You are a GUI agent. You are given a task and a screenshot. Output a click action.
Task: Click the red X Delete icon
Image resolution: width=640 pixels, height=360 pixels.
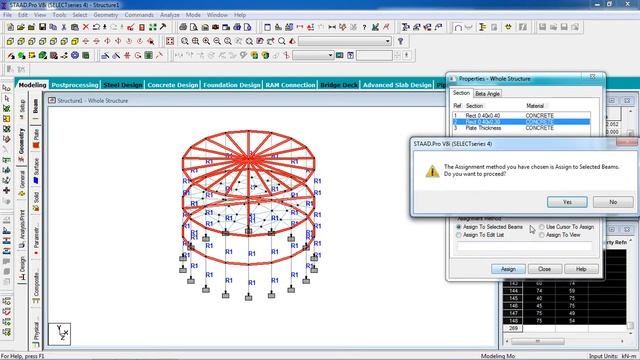point(86,27)
